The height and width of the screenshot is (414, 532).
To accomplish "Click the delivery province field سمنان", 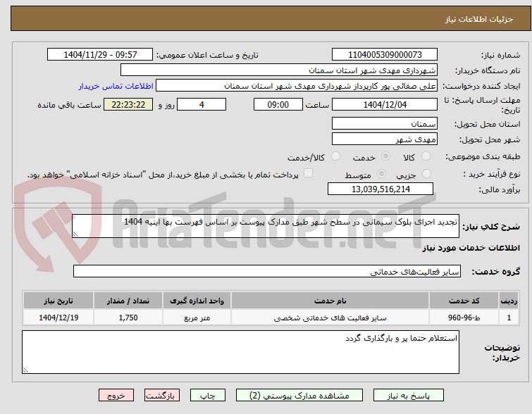I will [385, 123].
